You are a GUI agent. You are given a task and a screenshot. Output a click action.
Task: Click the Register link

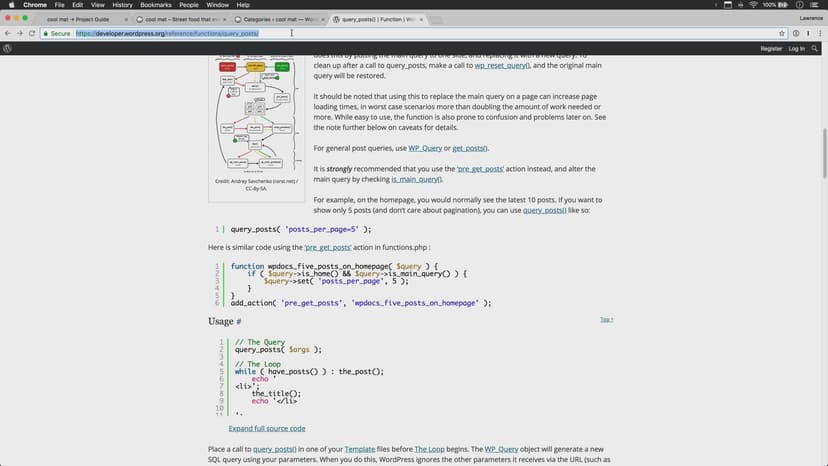click(771, 48)
